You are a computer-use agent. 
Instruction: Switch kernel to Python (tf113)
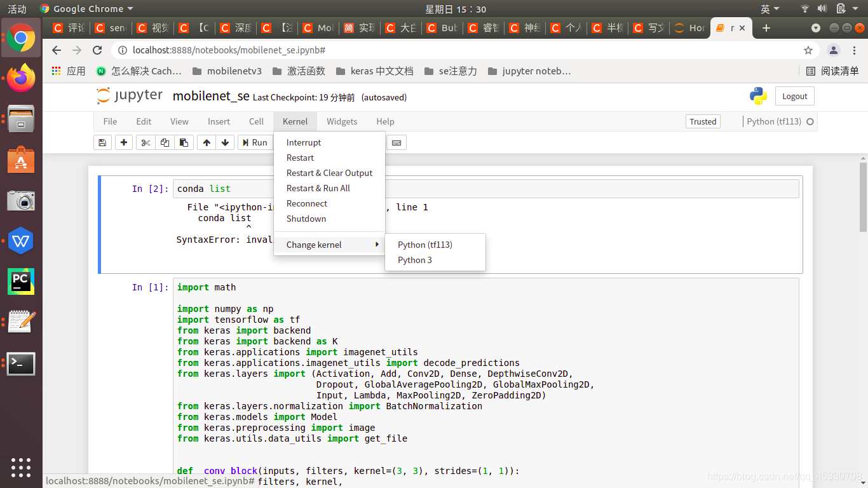[x=435, y=245]
